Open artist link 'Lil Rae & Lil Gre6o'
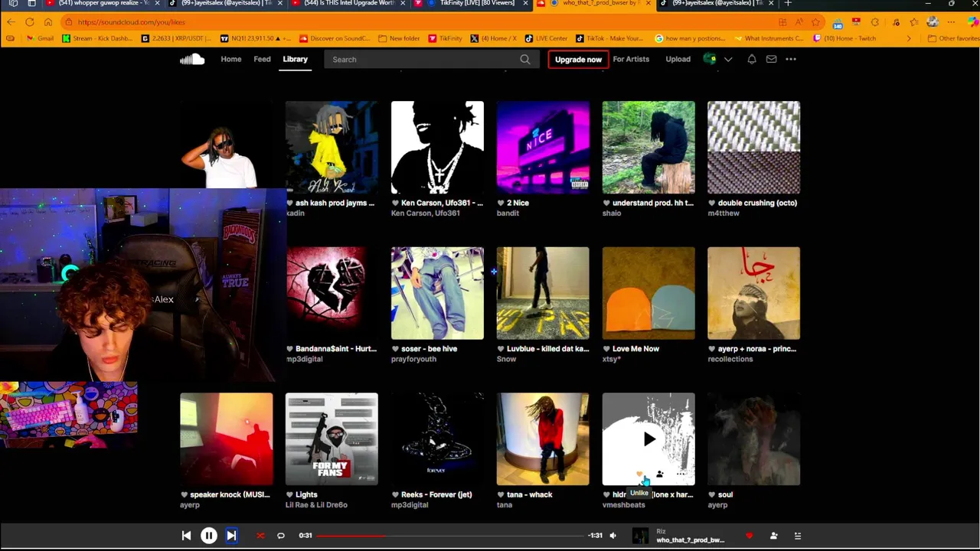 pyautogui.click(x=316, y=505)
